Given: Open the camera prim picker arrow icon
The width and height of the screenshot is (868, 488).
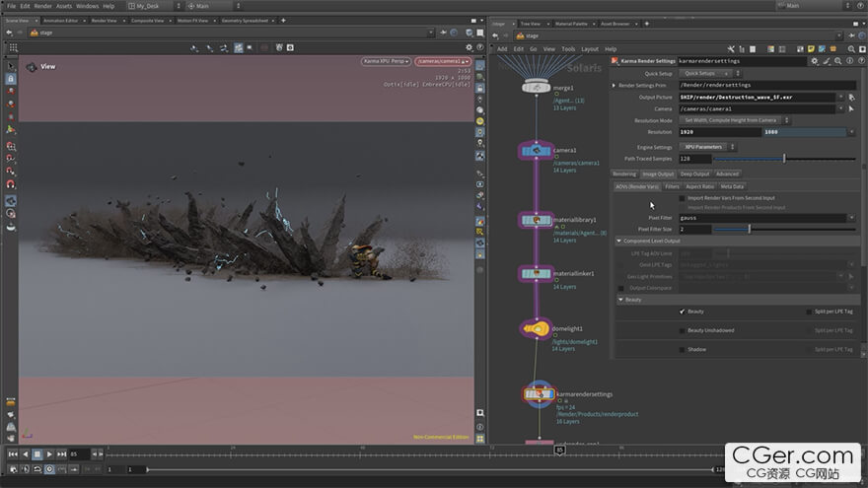Looking at the screenshot, I should [x=851, y=109].
